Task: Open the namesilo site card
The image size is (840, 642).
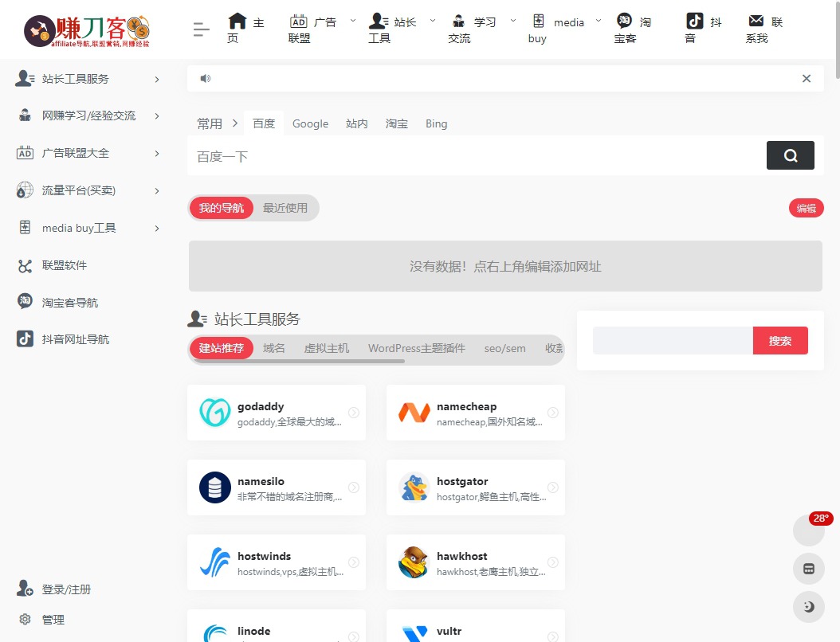Action: (277, 487)
